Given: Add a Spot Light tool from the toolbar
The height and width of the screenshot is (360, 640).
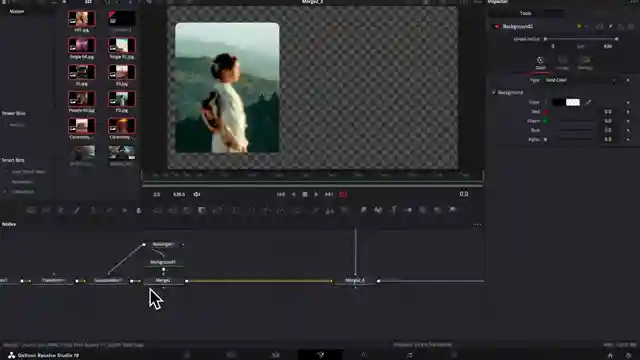Looking at the screenshot, I should pos(438,210).
